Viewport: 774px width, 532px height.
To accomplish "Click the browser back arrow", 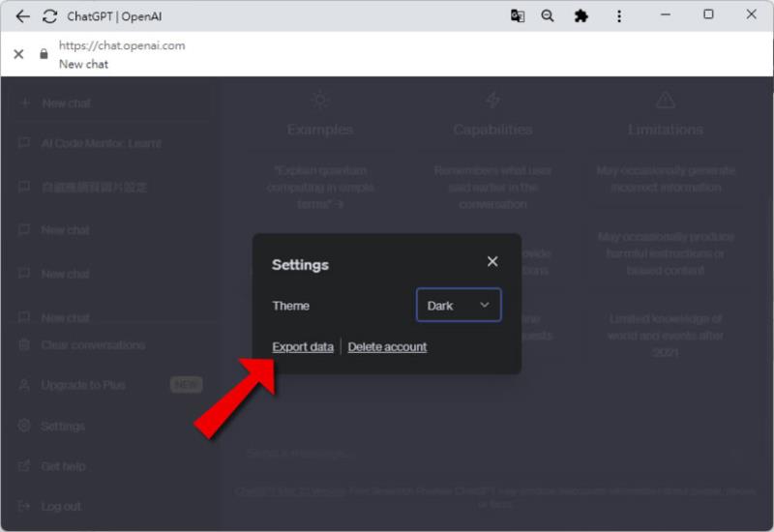I will (22, 16).
